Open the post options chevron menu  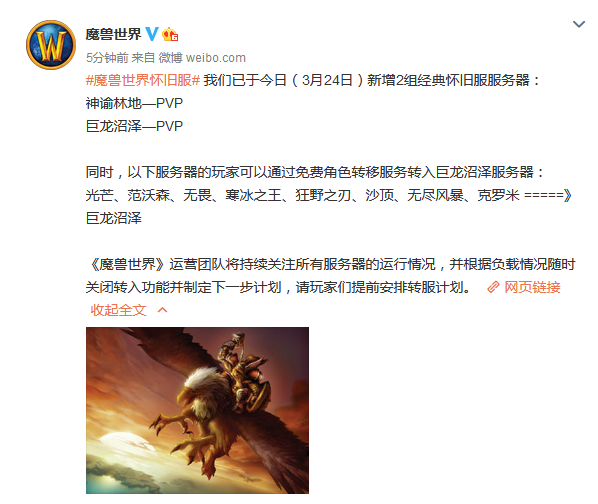[579, 24]
